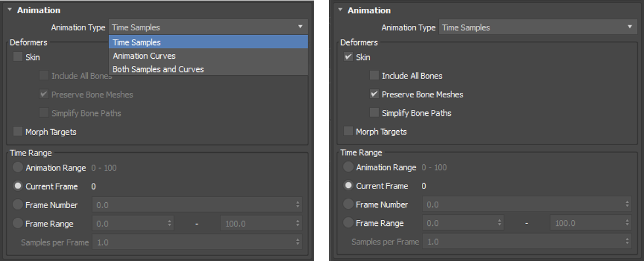Enable Morph Targets in the left panel
The image size is (644, 261).
point(18,132)
